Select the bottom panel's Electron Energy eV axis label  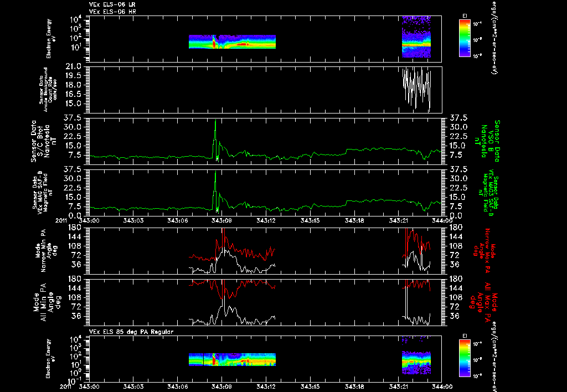[x=50, y=358]
